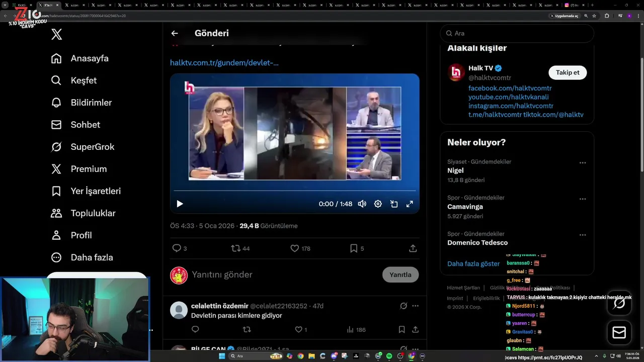Open SuperGrok from the sidebar
644x362 pixels.
coord(83,147)
